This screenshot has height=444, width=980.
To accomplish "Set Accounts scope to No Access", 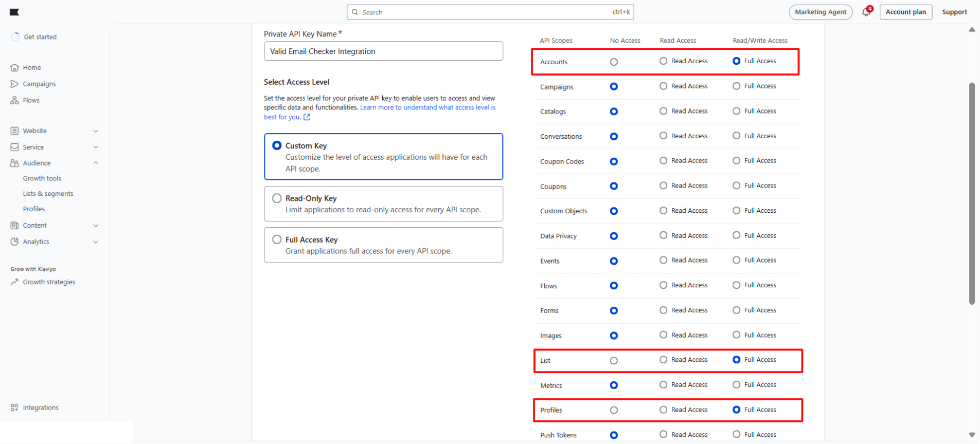I will pyautogui.click(x=614, y=62).
